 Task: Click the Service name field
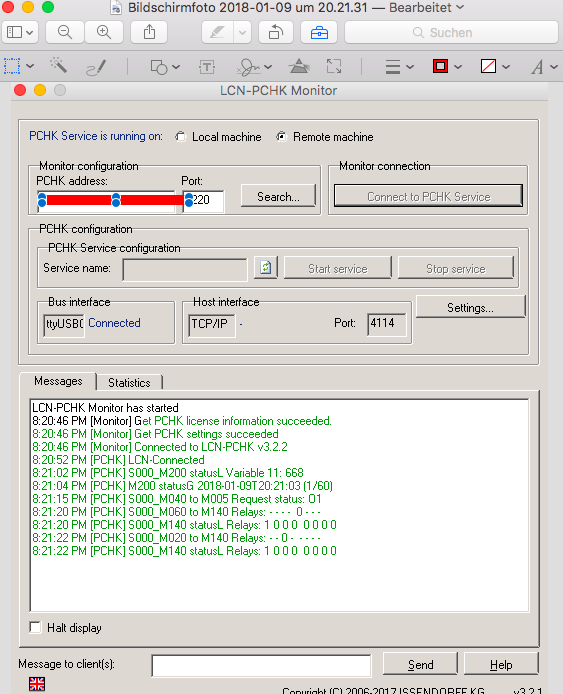point(185,270)
